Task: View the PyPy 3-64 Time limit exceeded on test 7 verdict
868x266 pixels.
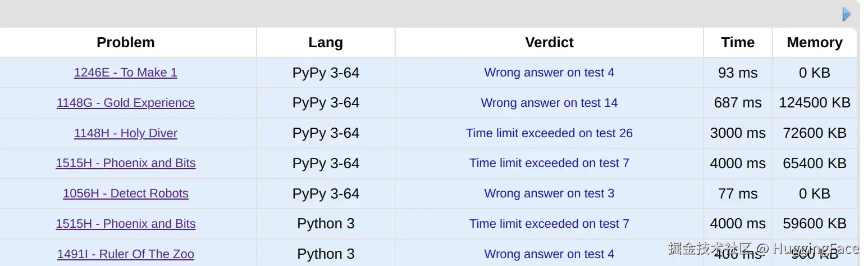Action: (549, 163)
